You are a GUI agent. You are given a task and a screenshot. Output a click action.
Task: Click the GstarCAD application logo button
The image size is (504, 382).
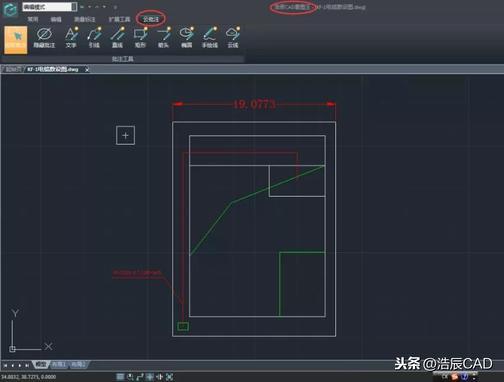[x=10, y=9]
